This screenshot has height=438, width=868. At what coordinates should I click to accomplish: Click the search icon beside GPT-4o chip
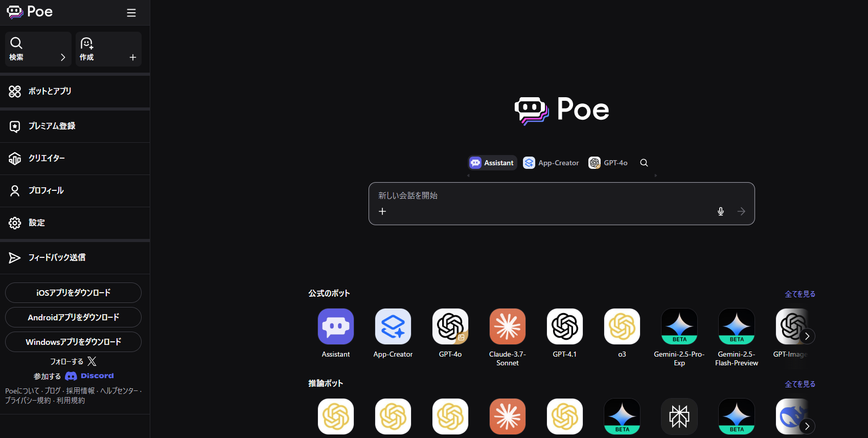(644, 163)
